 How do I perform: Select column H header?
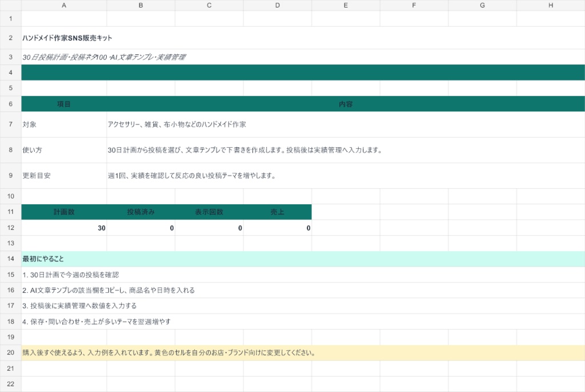tap(551, 5)
